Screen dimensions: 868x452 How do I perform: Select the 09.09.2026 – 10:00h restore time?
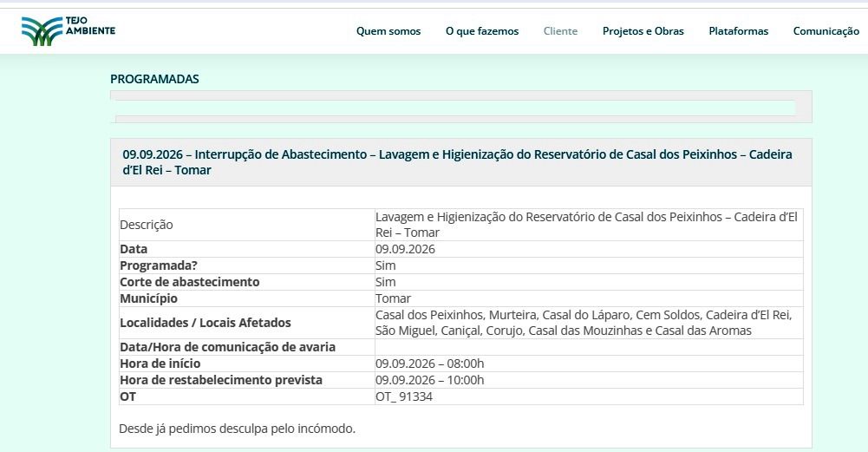pyautogui.click(x=429, y=380)
